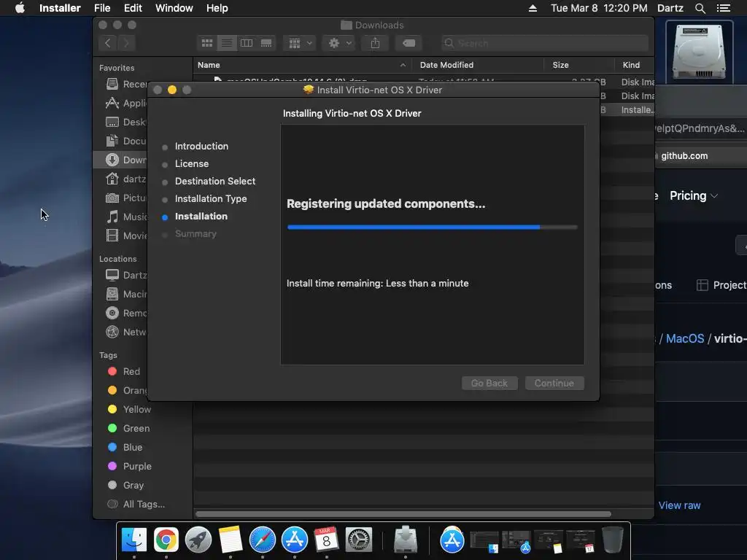Image resolution: width=747 pixels, height=560 pixels.
Task: Select the Green tag
Action: click(x=128, y=428)
